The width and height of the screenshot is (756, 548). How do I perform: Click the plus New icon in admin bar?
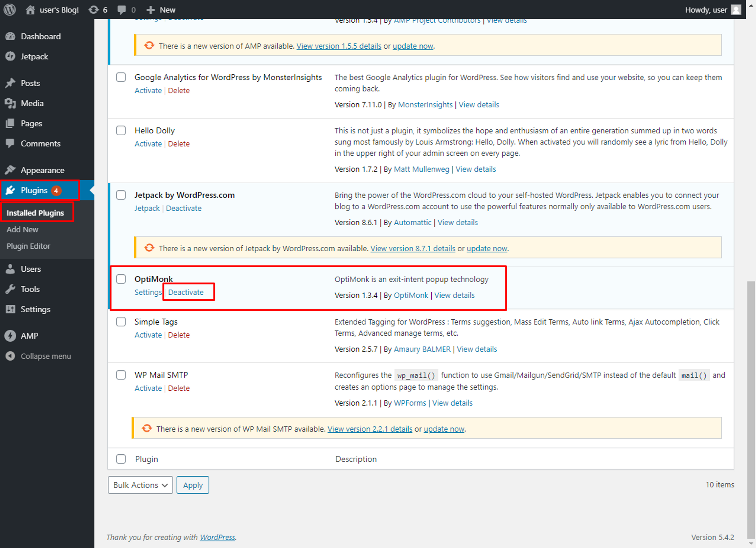click(x=150, y=10)
